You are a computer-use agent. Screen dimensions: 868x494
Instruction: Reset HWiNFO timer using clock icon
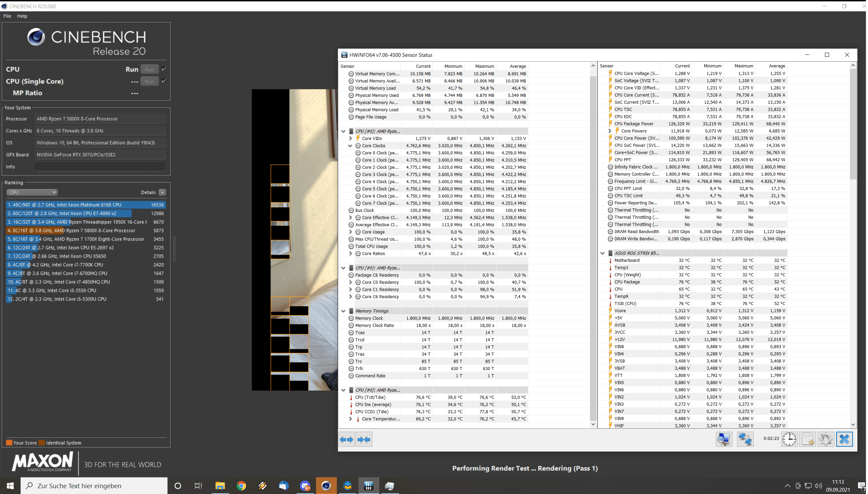pyautogui.click(x=789, y=439)
